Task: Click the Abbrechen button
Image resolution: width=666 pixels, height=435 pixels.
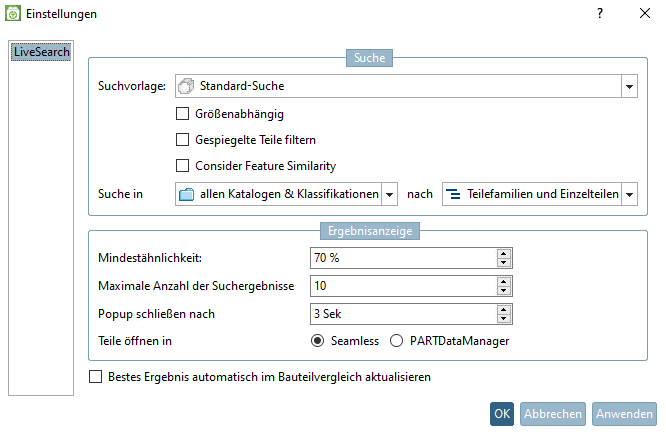Action: (553, 414)
